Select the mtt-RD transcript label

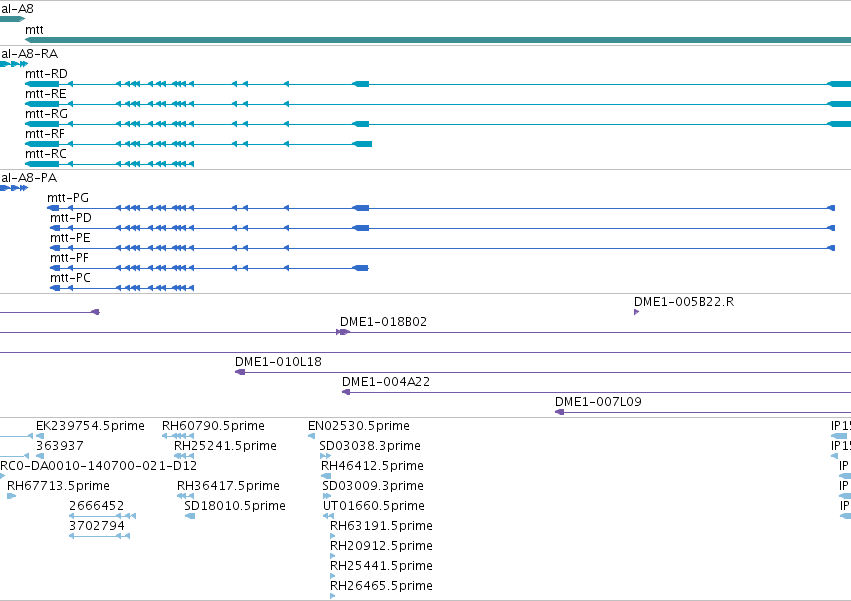pos(46,74)
